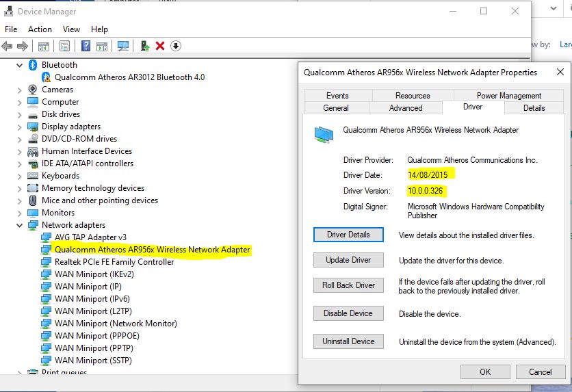
Task: Click the DVD/CD-ROM drives icon
Action: (x=33, y=139)
